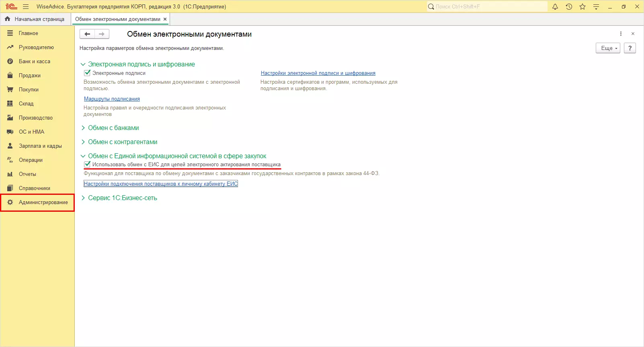Open the hamburger functions menu
Image resolution: width=644 pixels, height=347 pixels.
point(26,6)
